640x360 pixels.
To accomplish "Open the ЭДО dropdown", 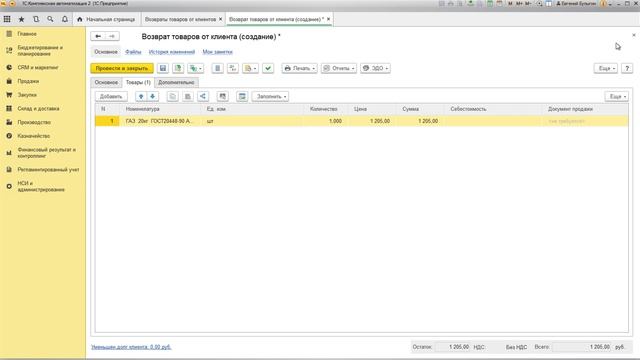I will tap(376, 68).
